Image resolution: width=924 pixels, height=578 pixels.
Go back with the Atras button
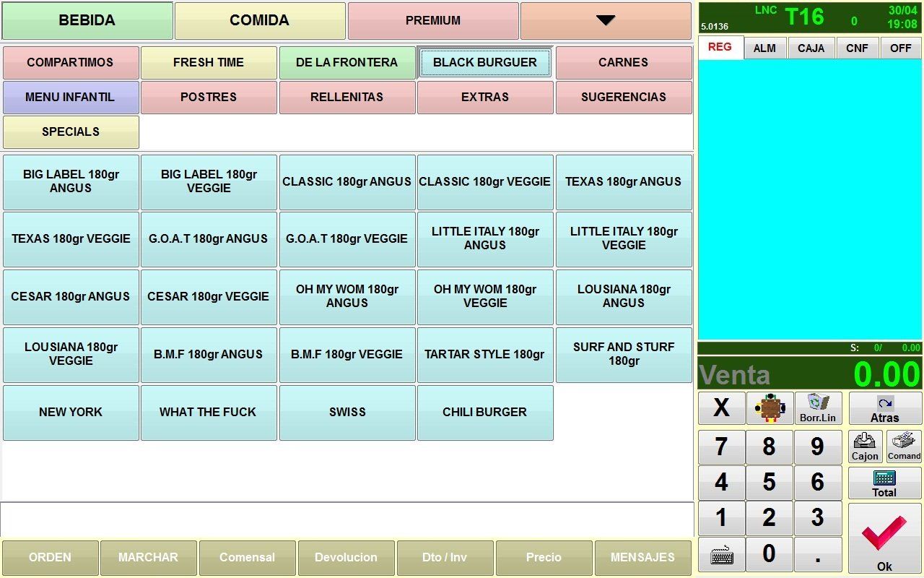[884, 409]
